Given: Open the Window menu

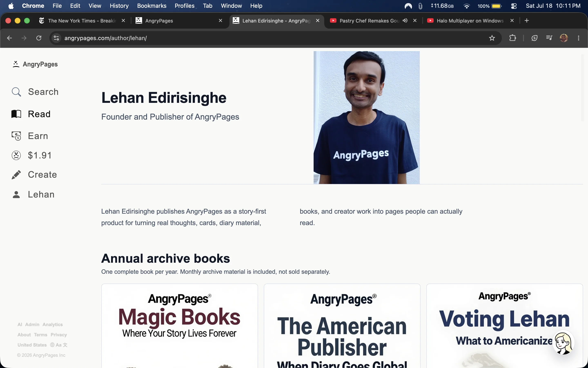Looking at the screenshot, I should pos(231,6).
